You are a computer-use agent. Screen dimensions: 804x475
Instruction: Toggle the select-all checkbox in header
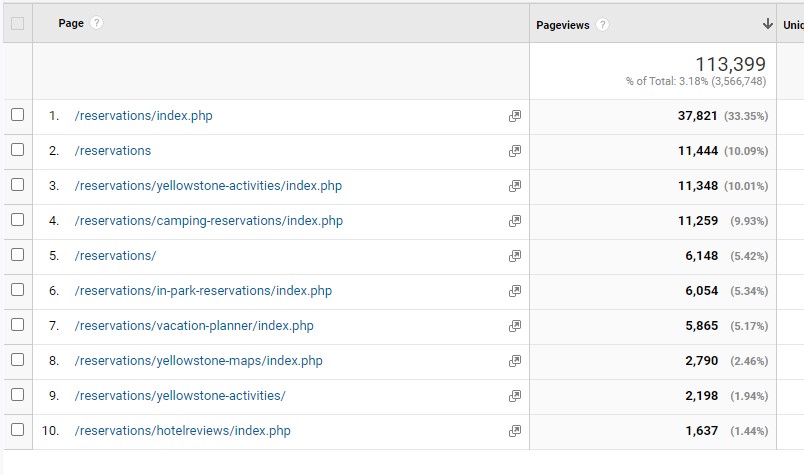17,23
